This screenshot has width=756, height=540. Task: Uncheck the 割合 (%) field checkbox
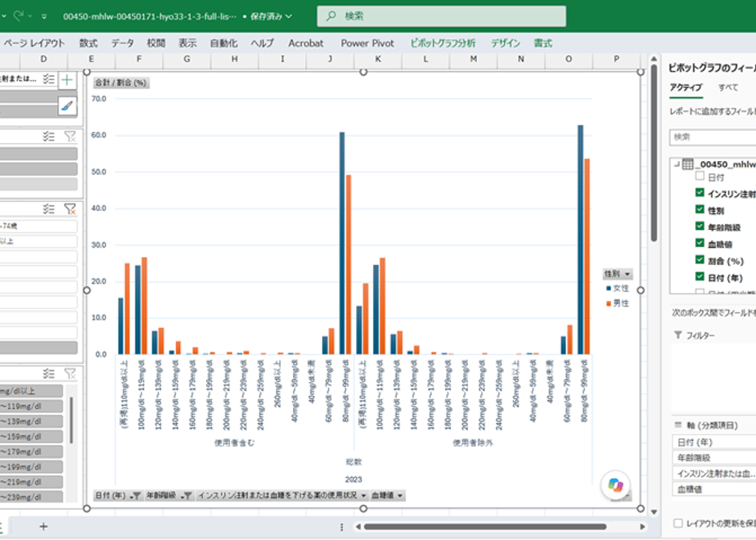click(700, 260)
